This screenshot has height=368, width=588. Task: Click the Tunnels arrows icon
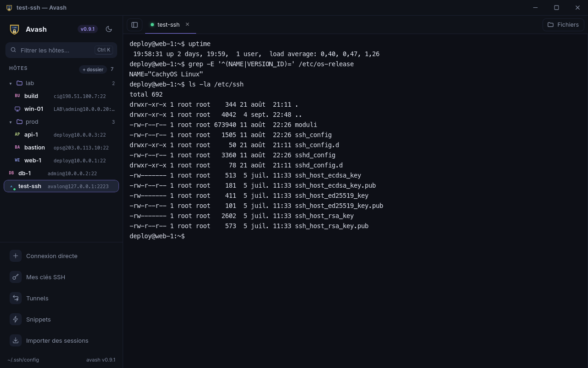point(16,298)
